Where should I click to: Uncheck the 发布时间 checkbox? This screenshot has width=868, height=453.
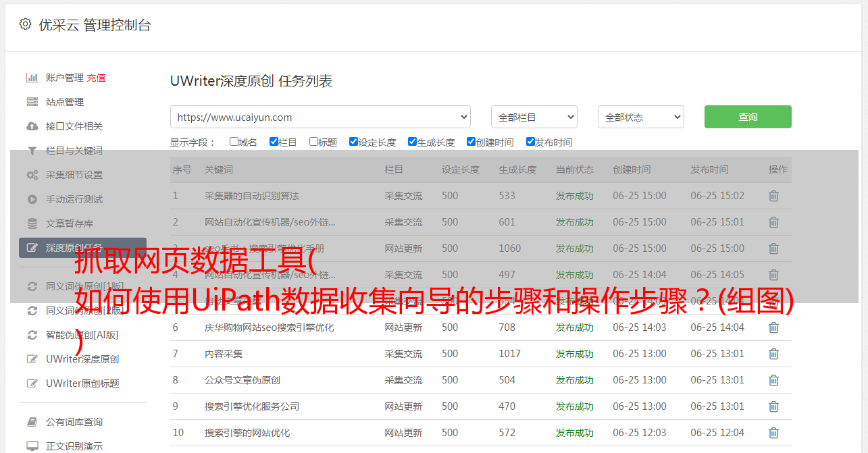point(530,142)
